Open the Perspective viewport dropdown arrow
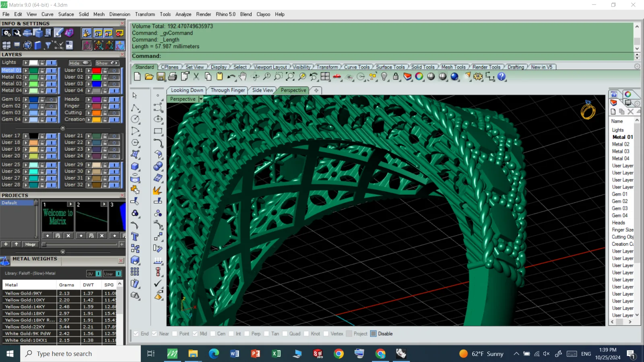This screenshot has width=644, height=362. click(201, 99)
